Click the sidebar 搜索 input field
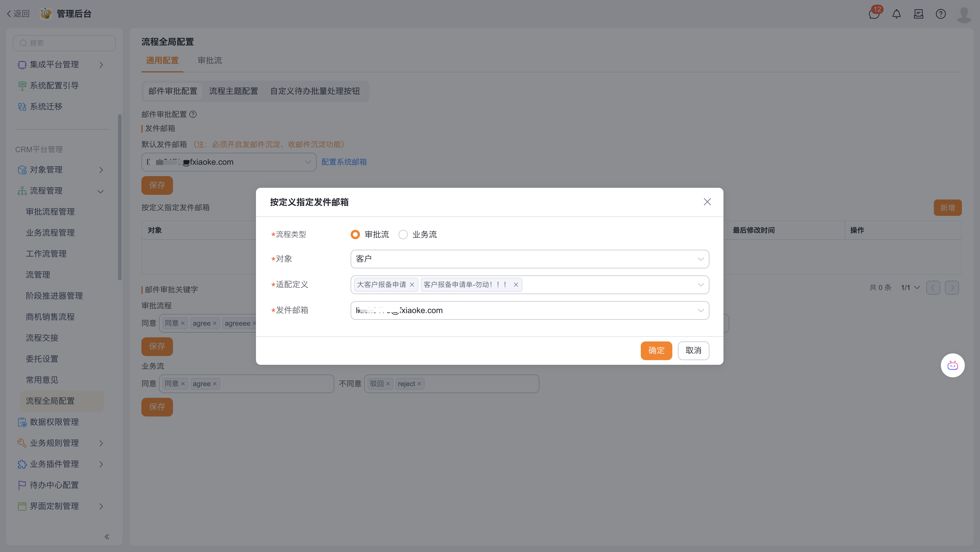Screen dimensions: 980x552 point(65,43)
